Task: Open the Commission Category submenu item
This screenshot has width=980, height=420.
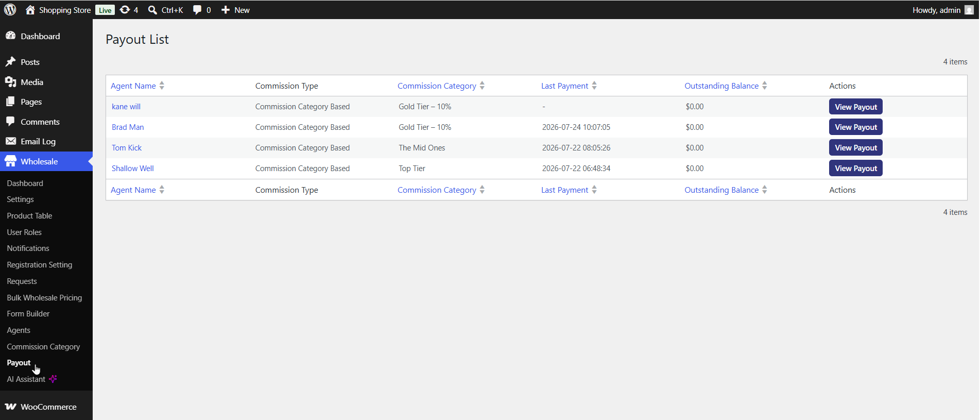Action: (43, 347)
